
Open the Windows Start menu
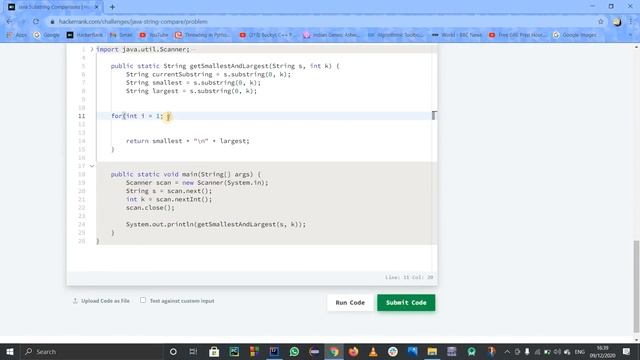[x=10, y=351]
